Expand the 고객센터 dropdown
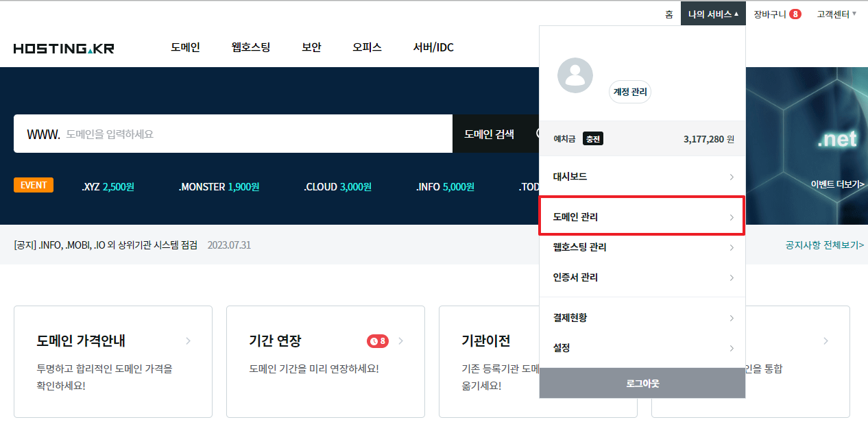 click(x=836, y=14)
